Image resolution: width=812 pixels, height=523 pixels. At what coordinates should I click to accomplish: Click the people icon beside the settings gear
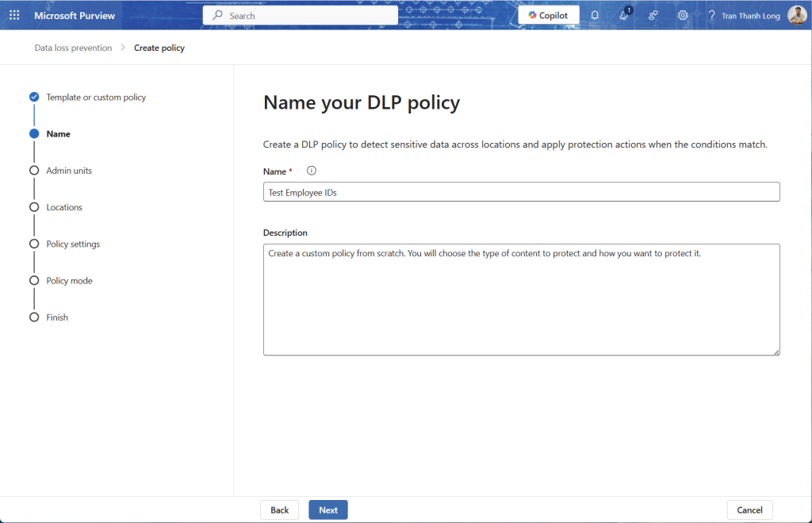coord(653,16)
